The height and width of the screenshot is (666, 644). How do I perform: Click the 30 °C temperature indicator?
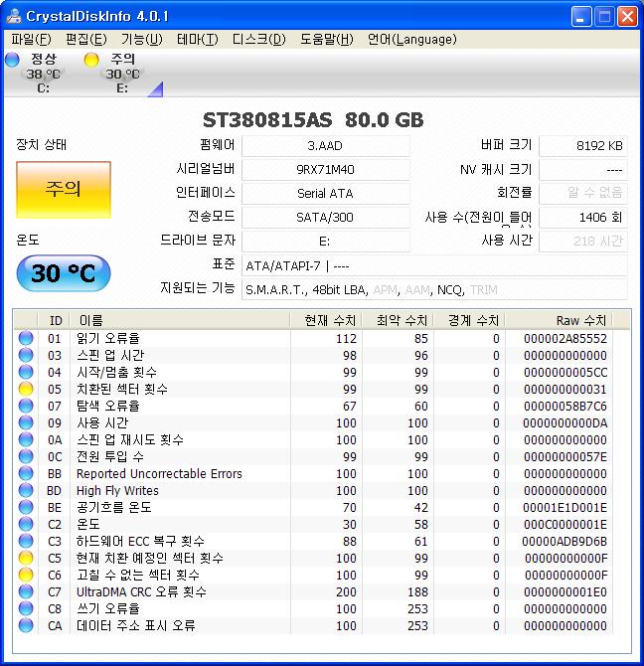click(64, 273)
